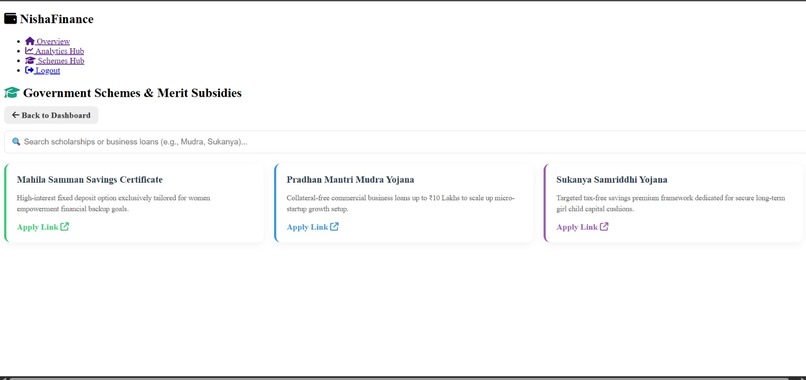Click the 'Targeted tax-free savings premium' description
806x380 pixels.
[671, 203]
